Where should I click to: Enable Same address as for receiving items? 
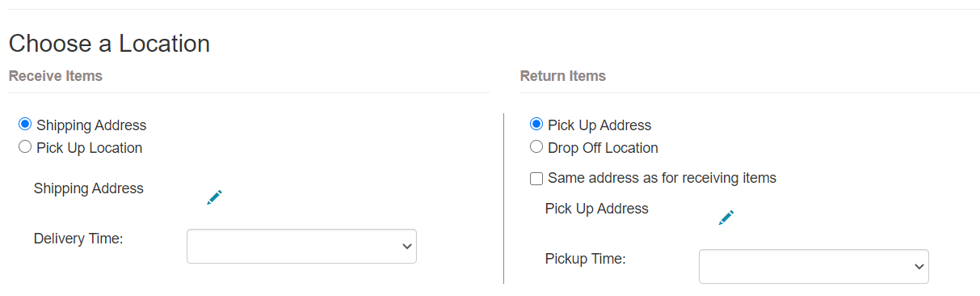536,178
